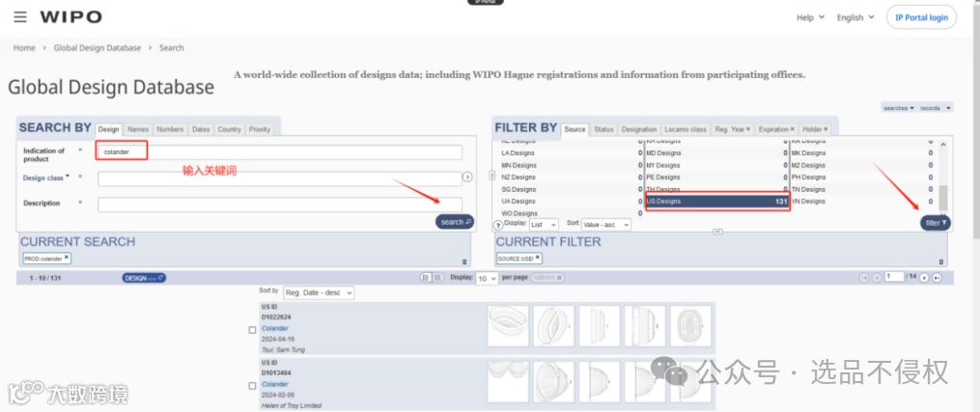Open filter Display List dropdown
The width and height of the screenshot is (980, 412).
pyautogui.click(x=544, y=224)
